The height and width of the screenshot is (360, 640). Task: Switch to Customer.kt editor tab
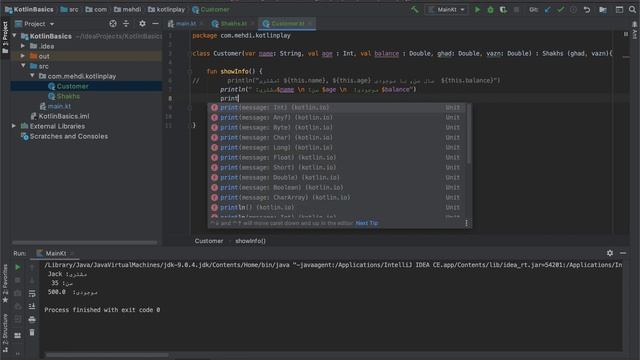click(x=287, y=24)
